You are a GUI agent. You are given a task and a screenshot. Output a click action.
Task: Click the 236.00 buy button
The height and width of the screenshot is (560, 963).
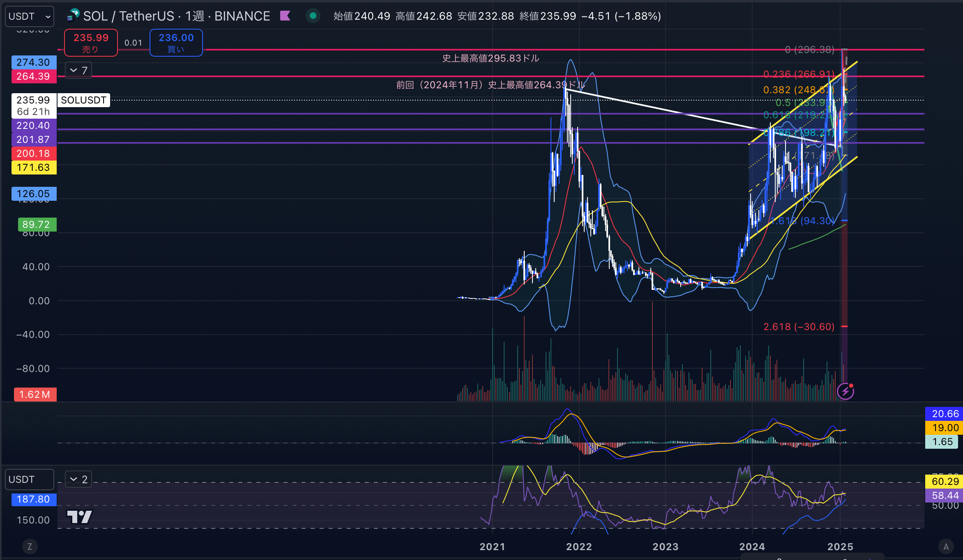(176, 43)
